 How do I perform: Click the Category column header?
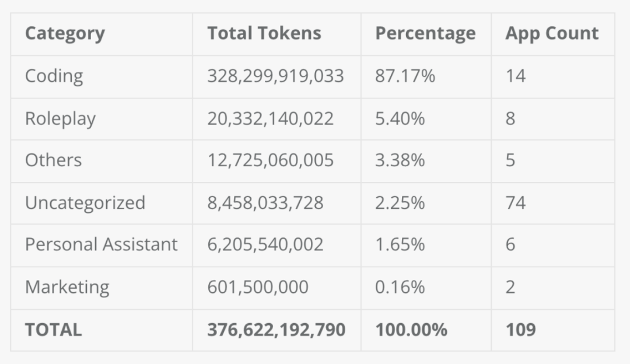point(65,34)
